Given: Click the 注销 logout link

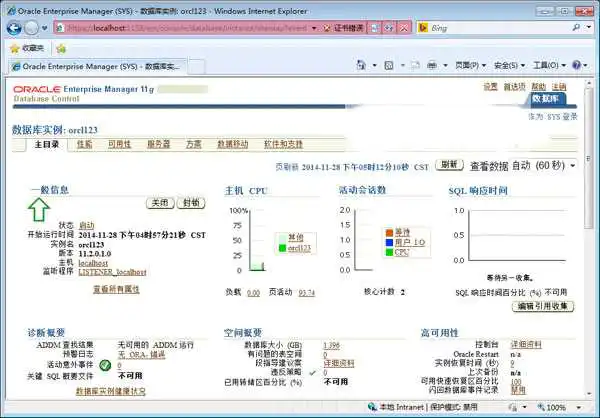Looking at the screenshot, I should 559,87.
